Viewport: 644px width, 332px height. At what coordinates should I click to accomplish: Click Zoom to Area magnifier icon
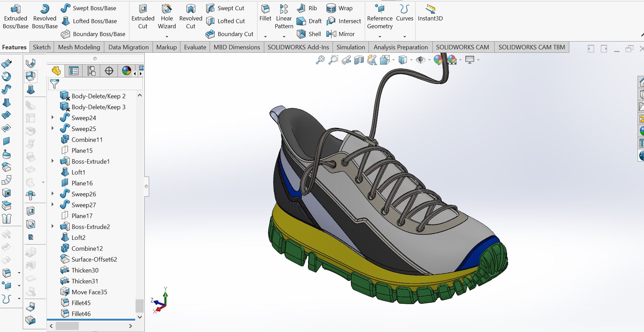click(x=333, y=60)
